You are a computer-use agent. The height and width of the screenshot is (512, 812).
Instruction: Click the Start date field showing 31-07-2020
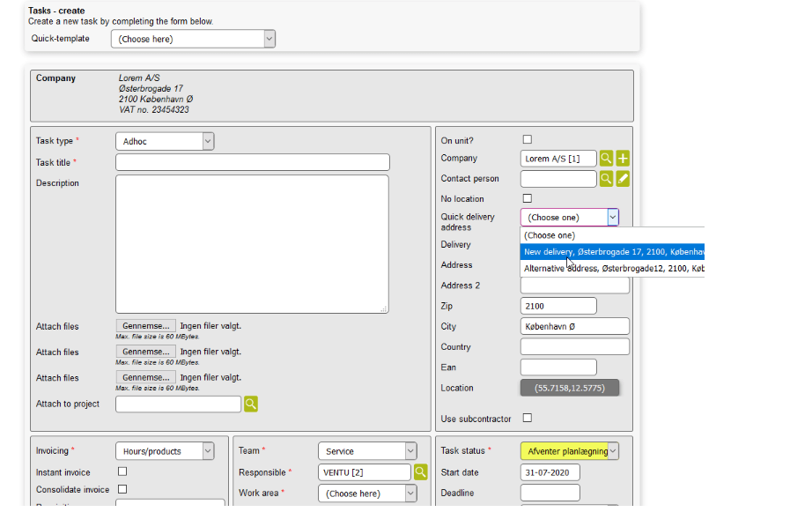click(x=550, y=473)
